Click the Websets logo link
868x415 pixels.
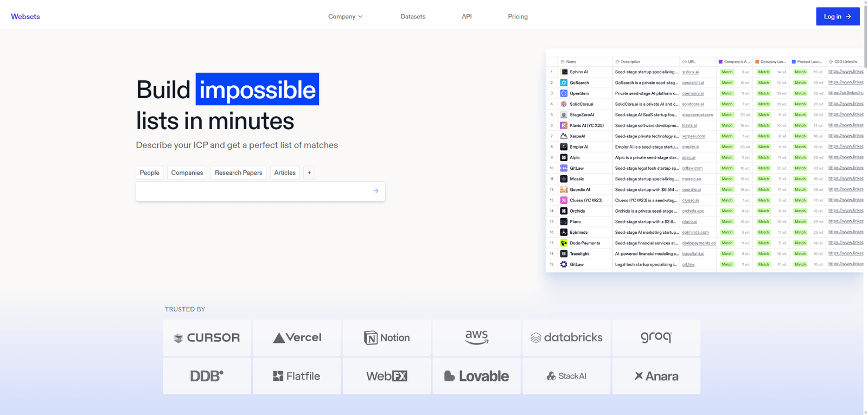pos(25,17)
